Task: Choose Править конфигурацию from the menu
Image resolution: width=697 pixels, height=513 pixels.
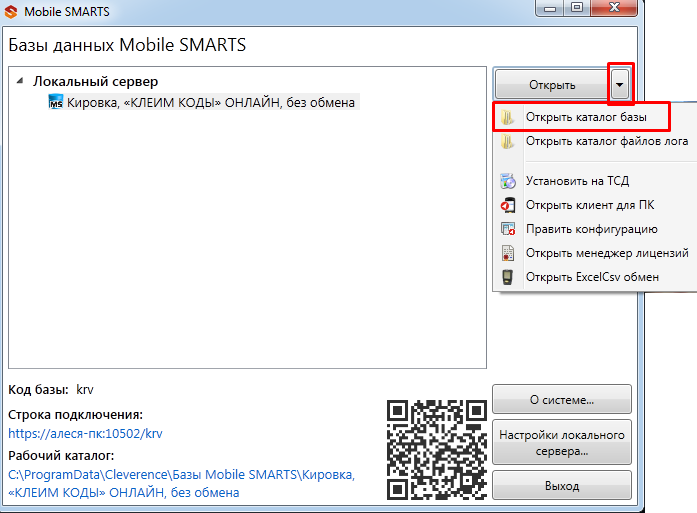Action: 596,229
